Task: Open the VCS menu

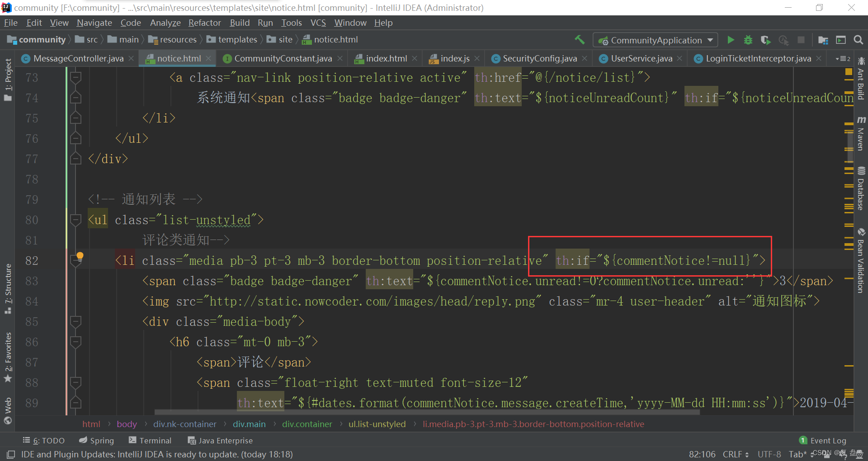Action: (318, 23)
